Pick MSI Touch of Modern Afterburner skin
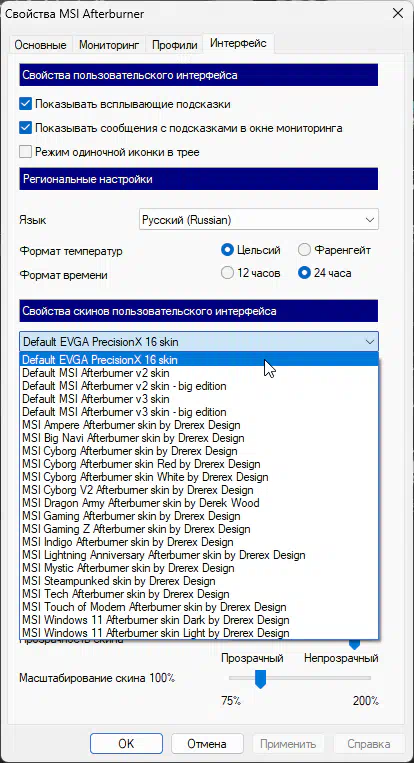Screen dimensions: 414x763 [x=199, y=607]
